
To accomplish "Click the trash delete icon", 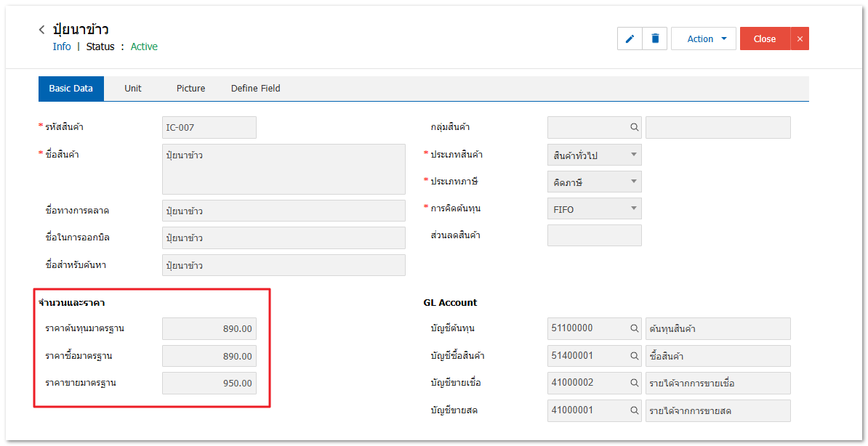I will (x=655, y=39).
